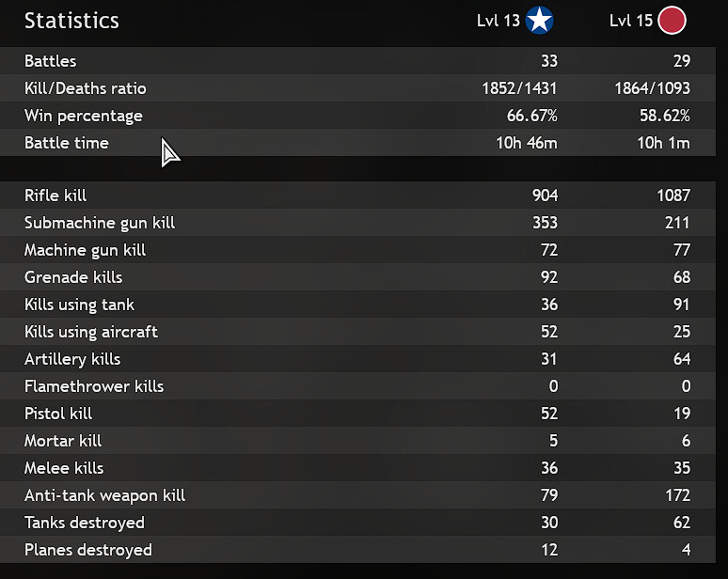Image resolution: width=728 pixels, height=579 pixels.
Task: Select the Lvl 13 level label
Action: [499, 21]
